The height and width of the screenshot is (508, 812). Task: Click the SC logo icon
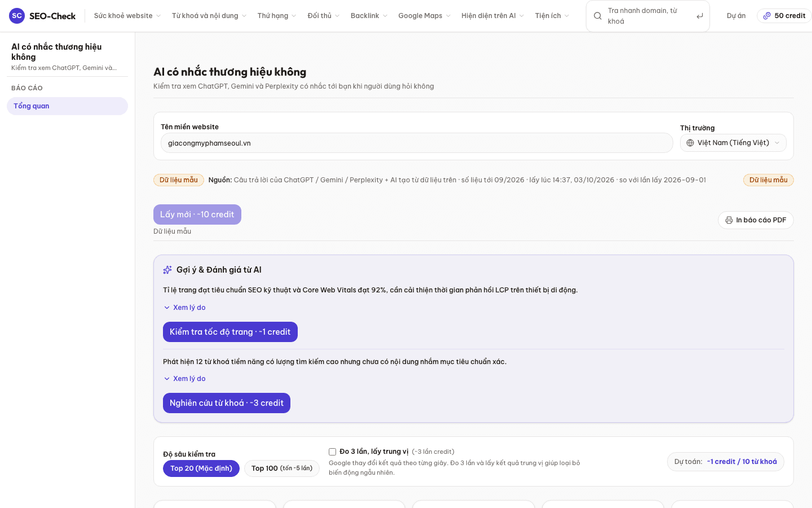(x=17, y=16)
